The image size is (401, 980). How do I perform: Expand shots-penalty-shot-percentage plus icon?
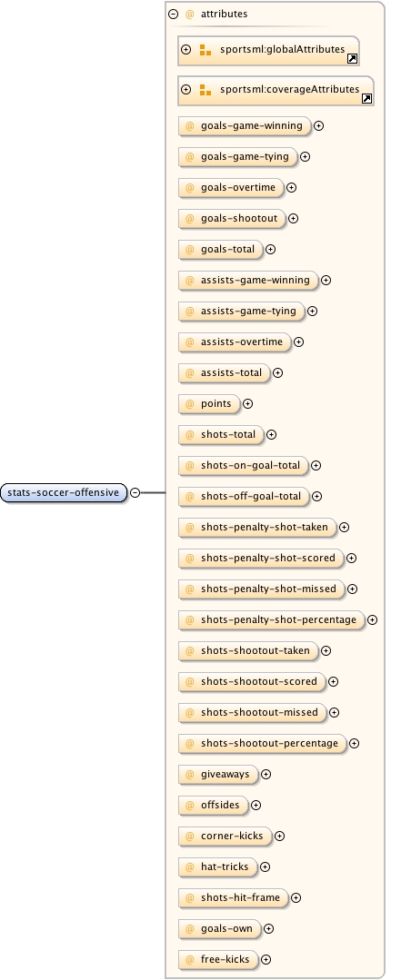372,620
